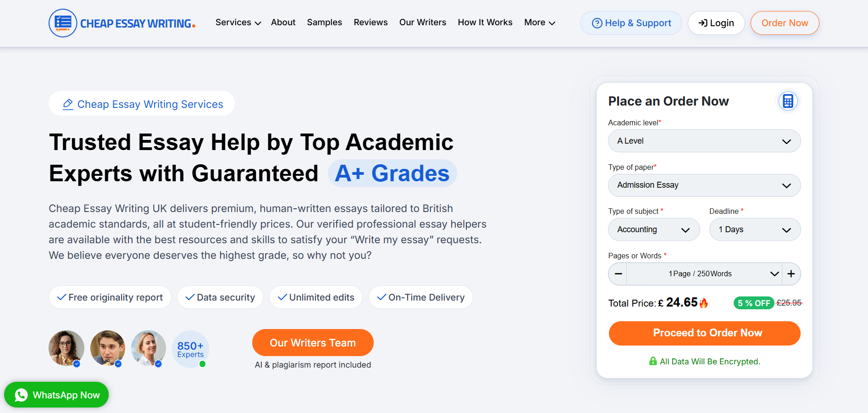Expand the Type of paper dropdown
Image resolution: width=868 pixels, height=413 pixels.
point(704,185)
